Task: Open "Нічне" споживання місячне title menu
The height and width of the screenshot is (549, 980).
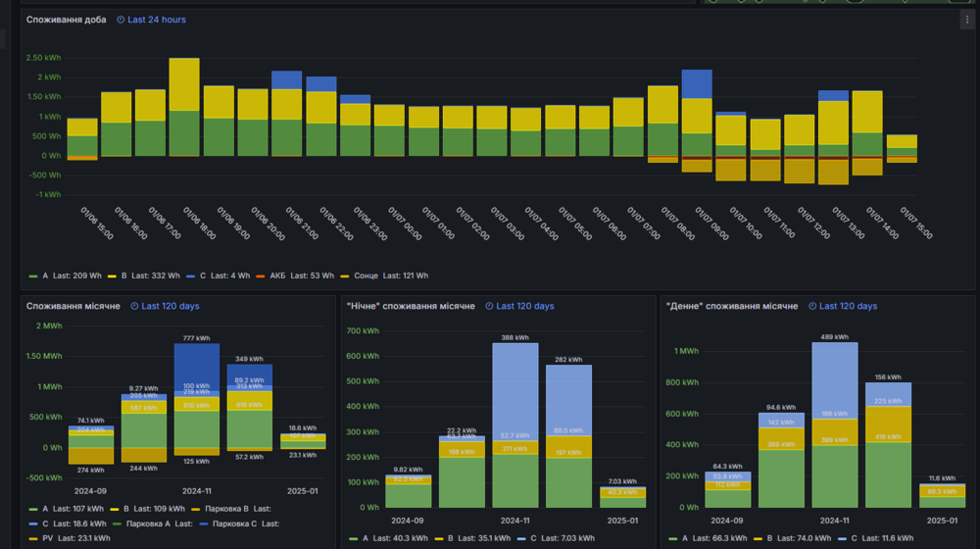Action: click(x=411, y=307)
